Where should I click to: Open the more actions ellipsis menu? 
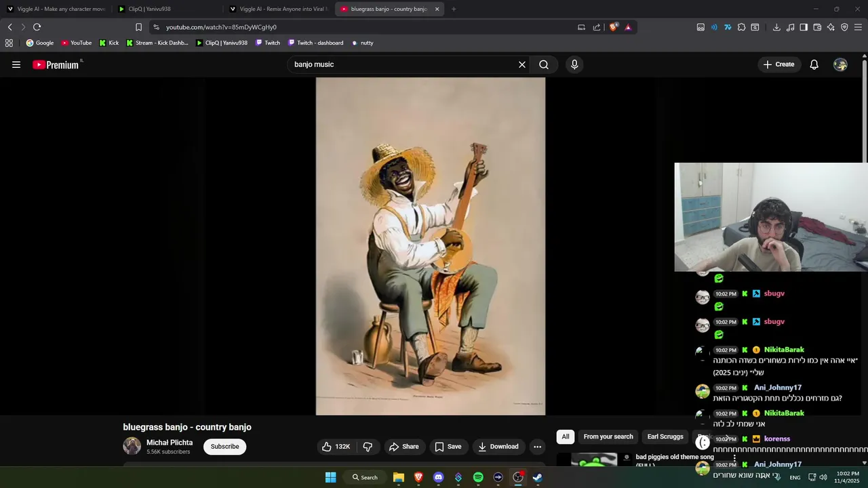[537, 447]
